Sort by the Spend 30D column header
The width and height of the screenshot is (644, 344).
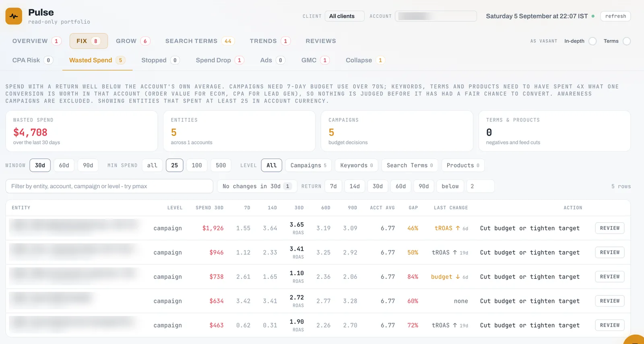209,208
